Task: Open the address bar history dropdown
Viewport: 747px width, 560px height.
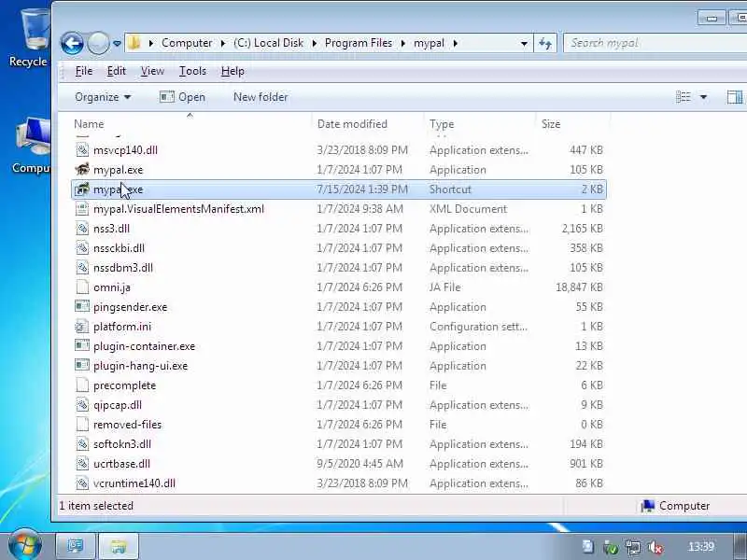Action: coord(524,43)
